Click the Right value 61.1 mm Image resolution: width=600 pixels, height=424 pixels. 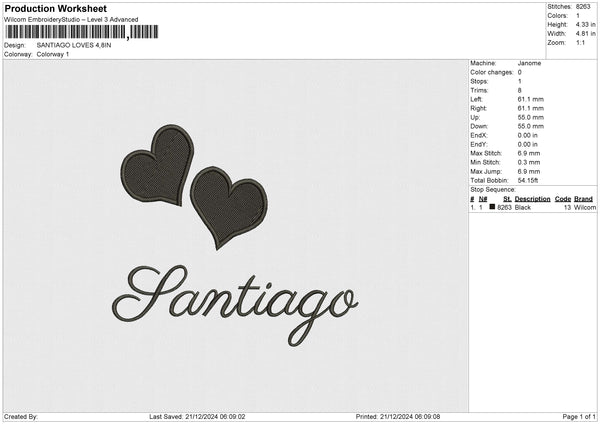pyautogui.click(x=531, y=108)
